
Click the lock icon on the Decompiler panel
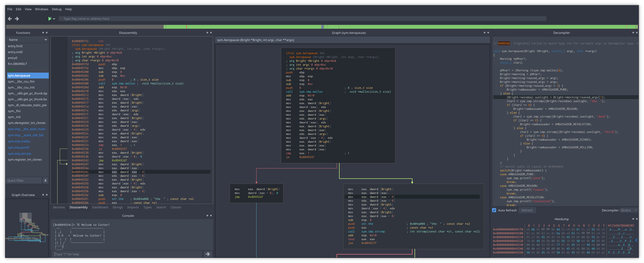pos(633,33)
